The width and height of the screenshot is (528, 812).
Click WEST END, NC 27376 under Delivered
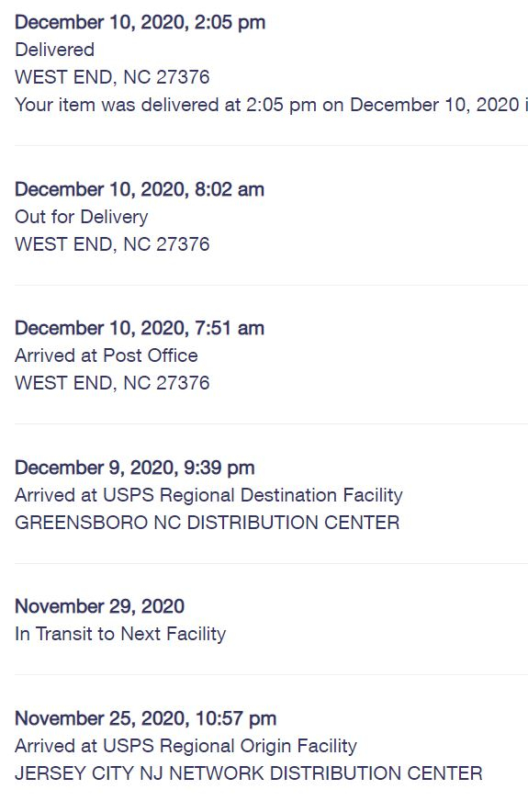point(112,77)
